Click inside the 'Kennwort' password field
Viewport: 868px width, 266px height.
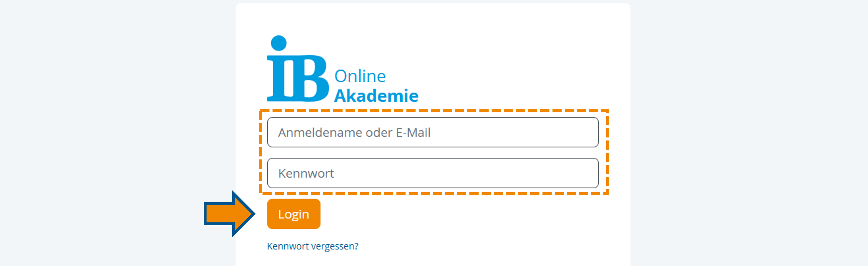tap(432, 173)
